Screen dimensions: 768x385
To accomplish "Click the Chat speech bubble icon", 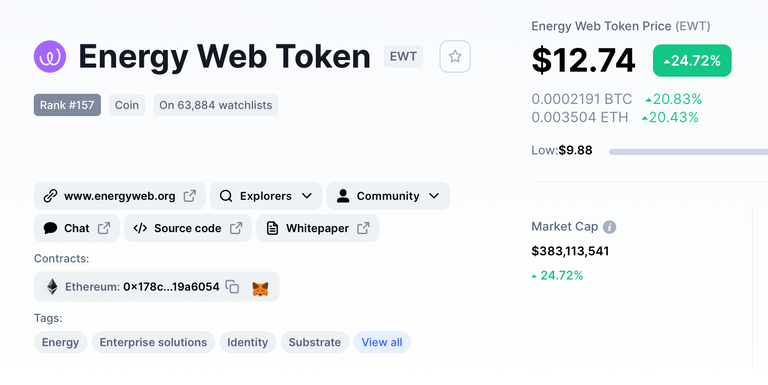I will 50,228.
